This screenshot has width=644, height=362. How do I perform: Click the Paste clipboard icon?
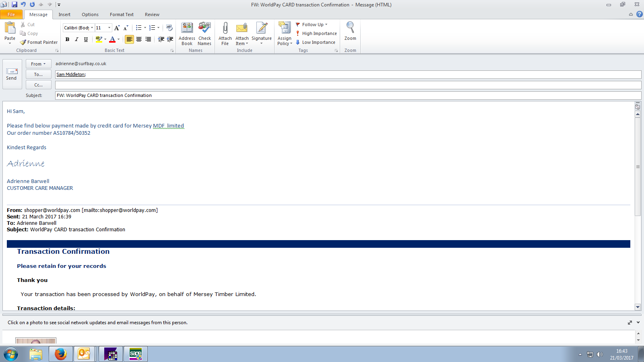click(x=10, y=28)
